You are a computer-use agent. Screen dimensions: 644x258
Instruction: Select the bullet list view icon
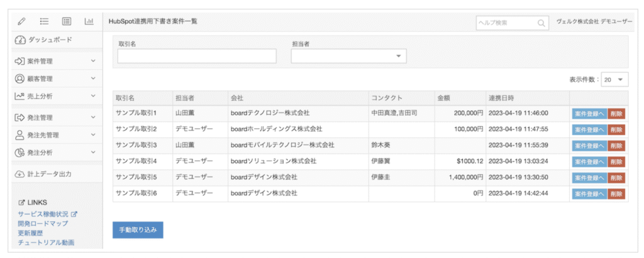45,21
